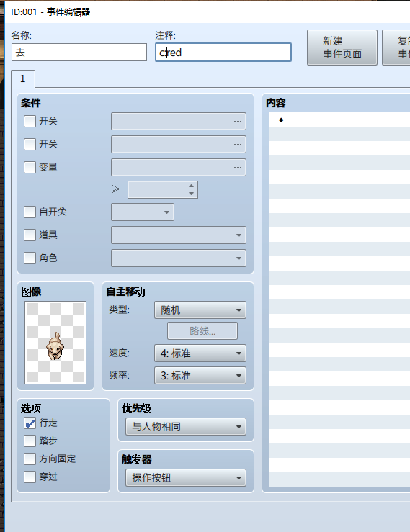Click the 名称 input field

coord(79,53)
